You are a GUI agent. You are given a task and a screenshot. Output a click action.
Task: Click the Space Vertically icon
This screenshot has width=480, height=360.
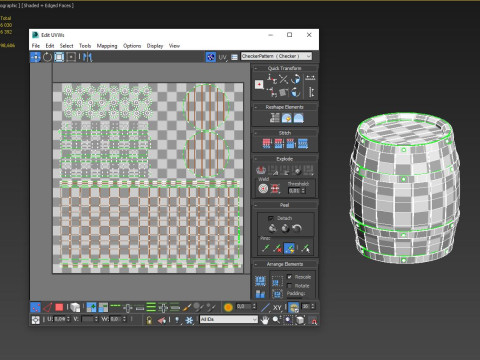tap(311, 92)
